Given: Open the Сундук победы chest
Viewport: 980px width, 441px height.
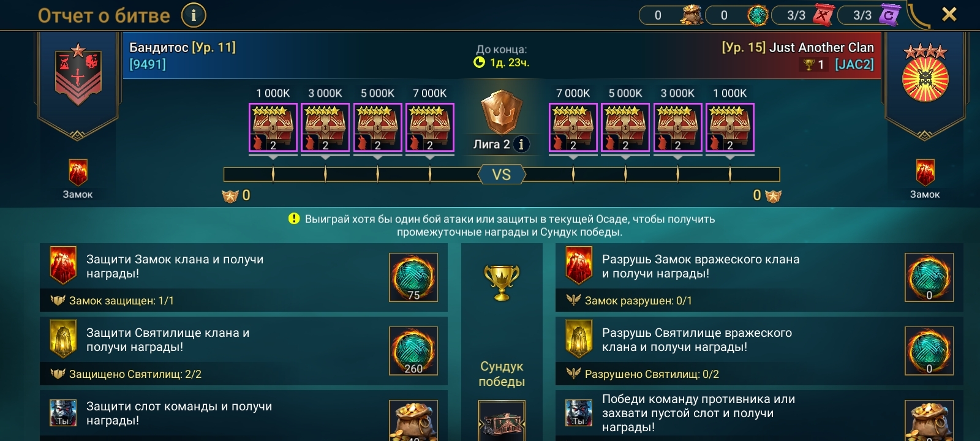Looking at the screenshot, I should click(x=502, y=421).
